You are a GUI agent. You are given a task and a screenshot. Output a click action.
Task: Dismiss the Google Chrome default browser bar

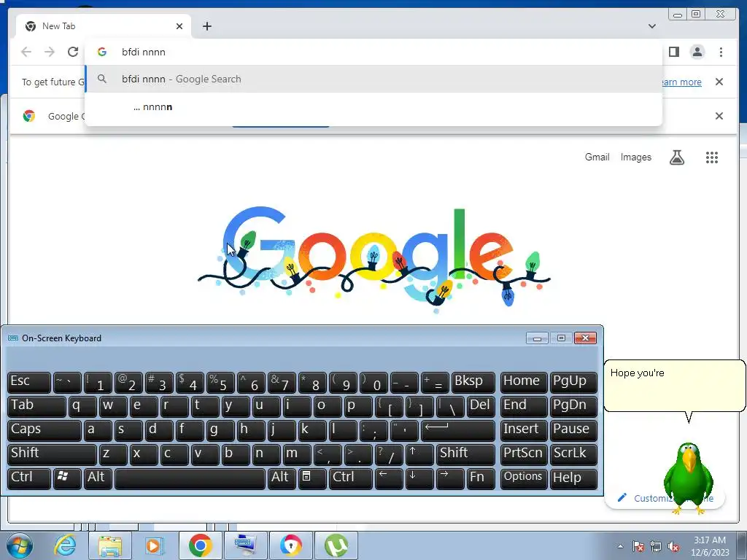[x=719, y=116]
